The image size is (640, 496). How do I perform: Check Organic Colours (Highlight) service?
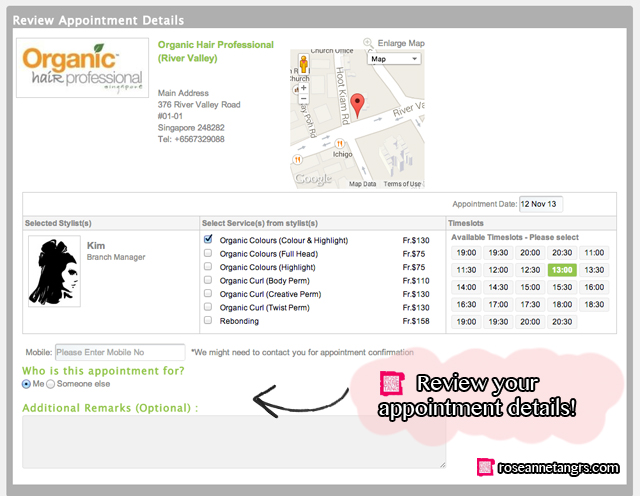208,267
